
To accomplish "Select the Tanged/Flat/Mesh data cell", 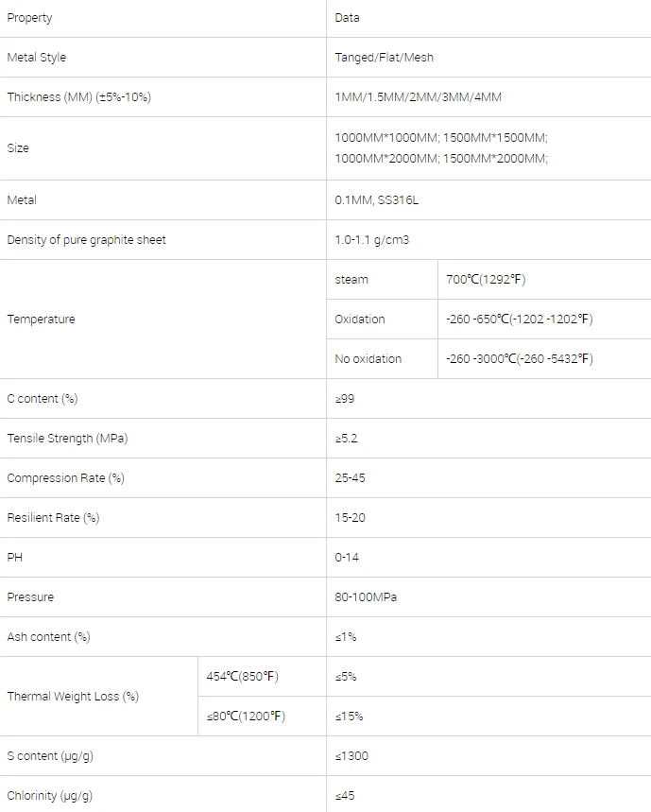I will pyautogui.click(x=488, y=58).
